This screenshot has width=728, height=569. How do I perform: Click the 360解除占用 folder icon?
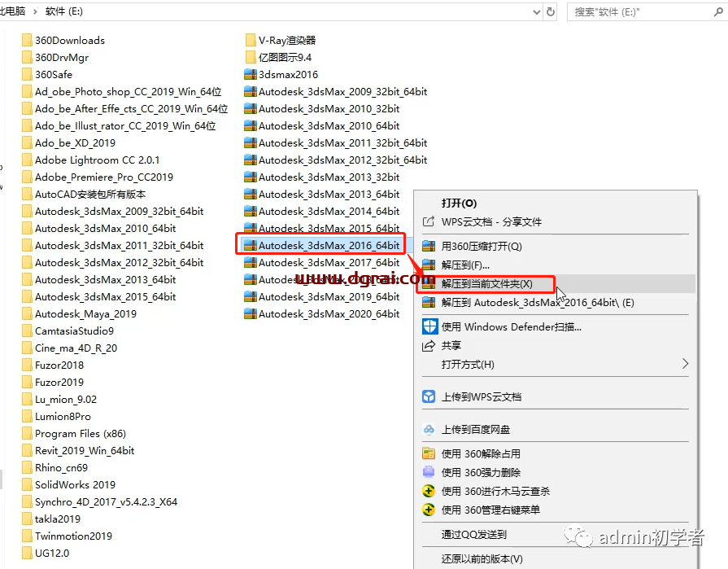point(429,453)
